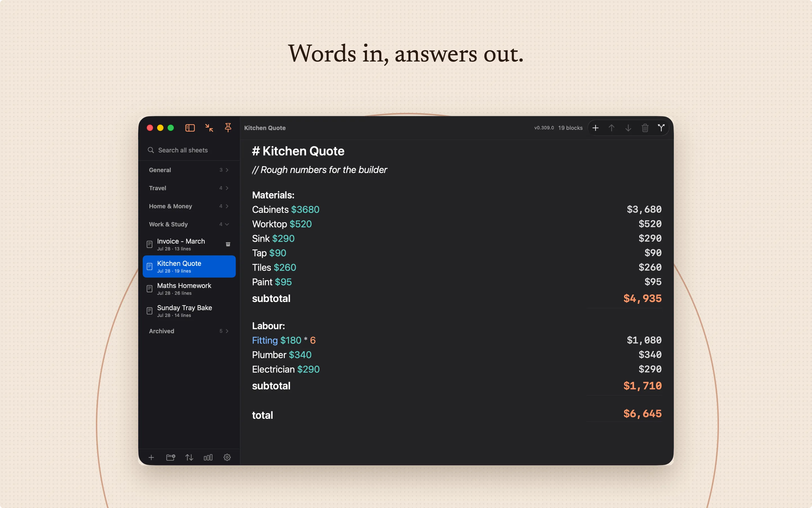The height and width of the screenshot is (508, 812).
Task: Click the orange collapse arrows icon
Action: point(209,128)
